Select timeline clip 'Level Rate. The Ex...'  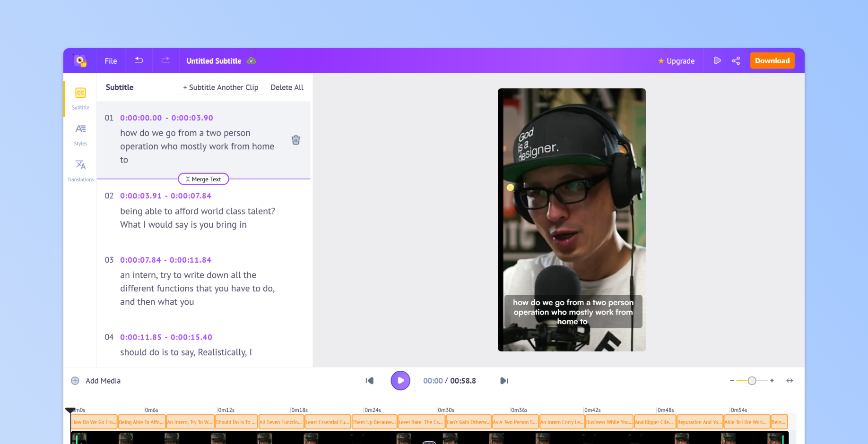(421, 422)
